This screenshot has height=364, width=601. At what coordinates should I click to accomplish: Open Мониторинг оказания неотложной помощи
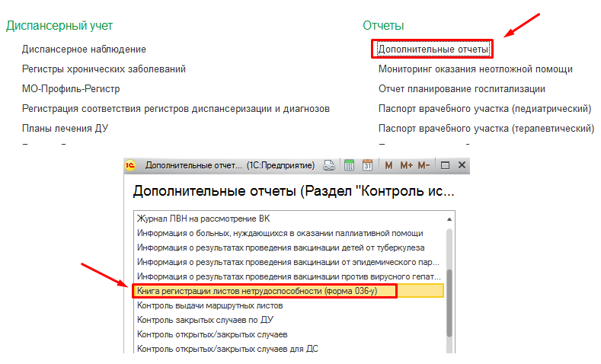[x=475, y=69]
